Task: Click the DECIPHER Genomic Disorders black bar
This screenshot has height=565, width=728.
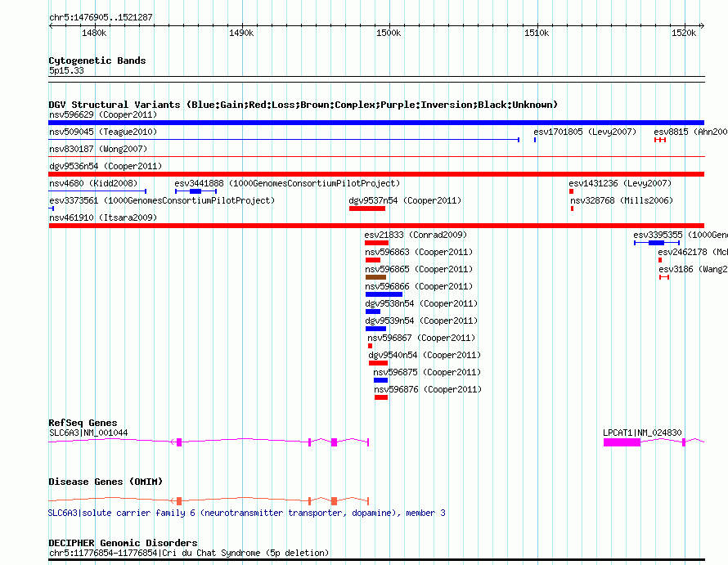Action: click(376, 560)
